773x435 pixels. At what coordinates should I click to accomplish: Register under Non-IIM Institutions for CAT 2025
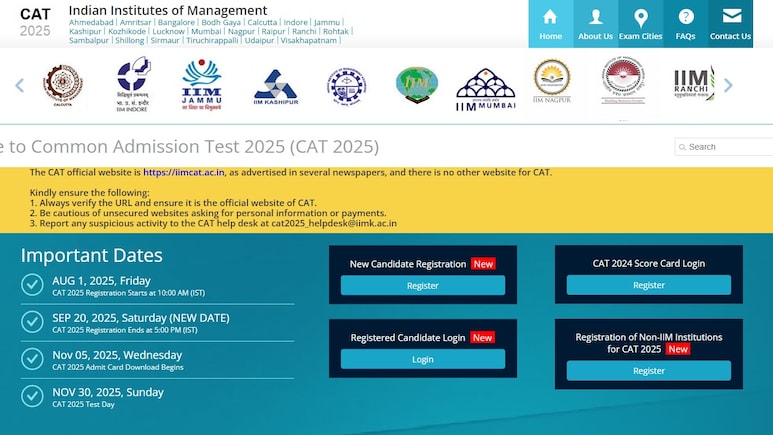649,371
